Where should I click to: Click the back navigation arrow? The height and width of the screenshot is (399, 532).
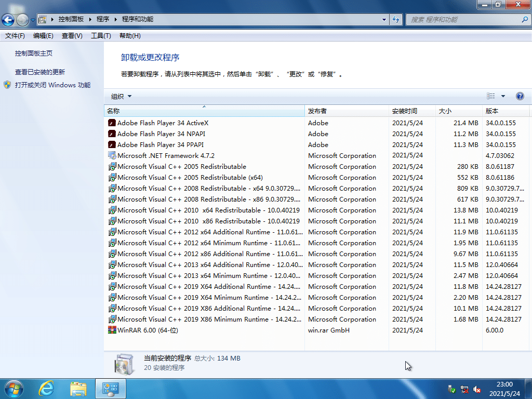[x=8, y=20]
